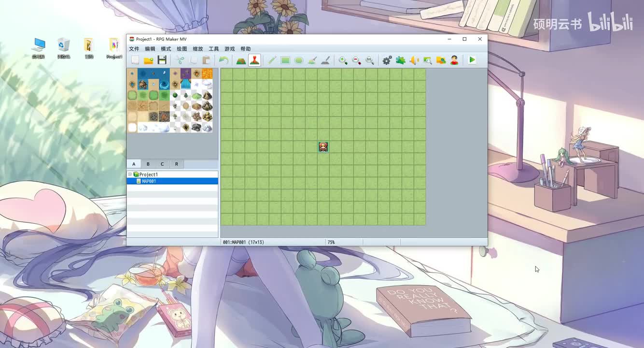Select MAP001 in the map list
The width and height of the screenshot is (644, 348).
click(x=172, y=181)
